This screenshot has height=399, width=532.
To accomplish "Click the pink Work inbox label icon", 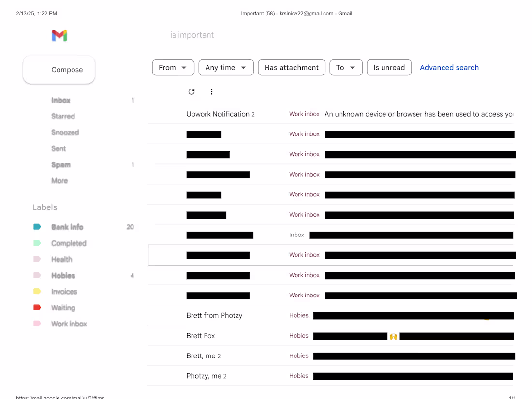I will (x=37, y=324).
